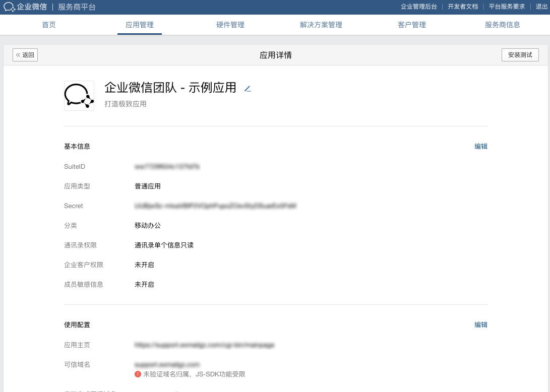Viewport: 550px width, 392px height.
Task: Click the 应用详情 page heading
Action: [276, 55]
